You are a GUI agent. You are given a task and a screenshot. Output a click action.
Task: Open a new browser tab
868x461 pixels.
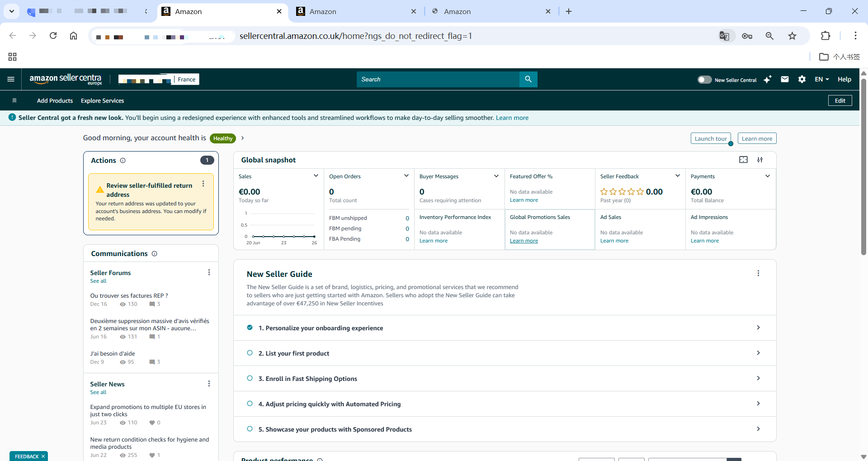(x=569, y=12)
